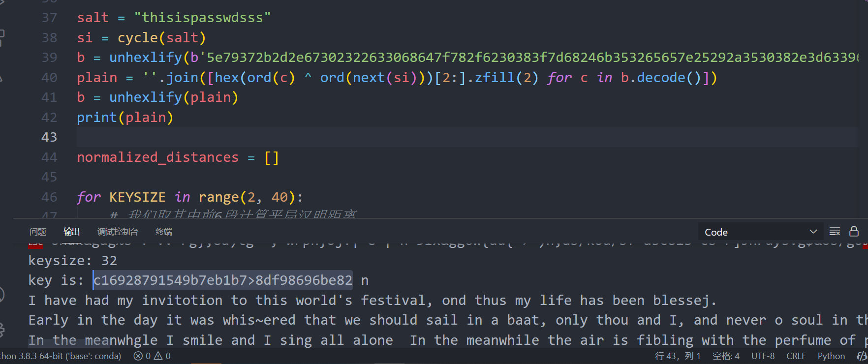The image size is (868, 364).
Task: Click the highlighted key string in output
Action: 223,280
